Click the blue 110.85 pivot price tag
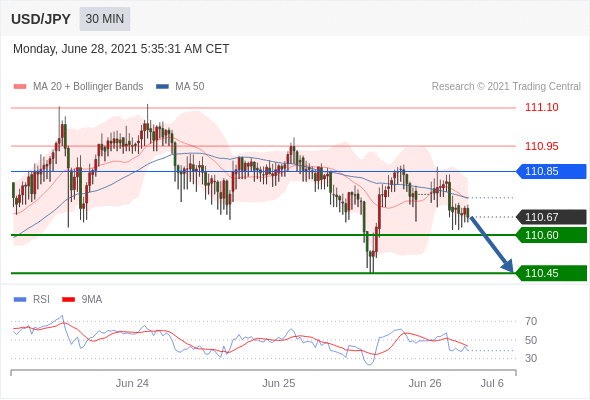The width and height of the screenshot is (590, 400). (x=552, y=171)
